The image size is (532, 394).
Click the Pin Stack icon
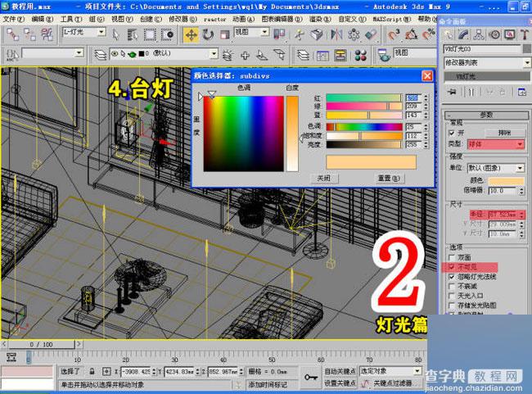click(x=452, y=92)
